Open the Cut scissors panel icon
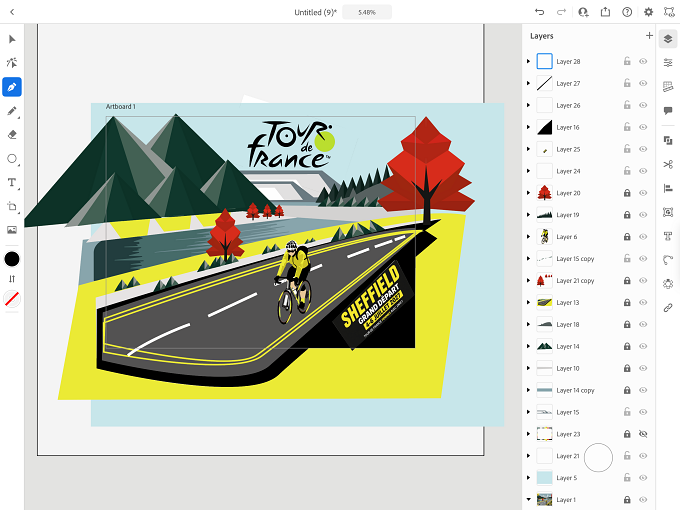Screen dimensions: 680x510 point(668,164)
